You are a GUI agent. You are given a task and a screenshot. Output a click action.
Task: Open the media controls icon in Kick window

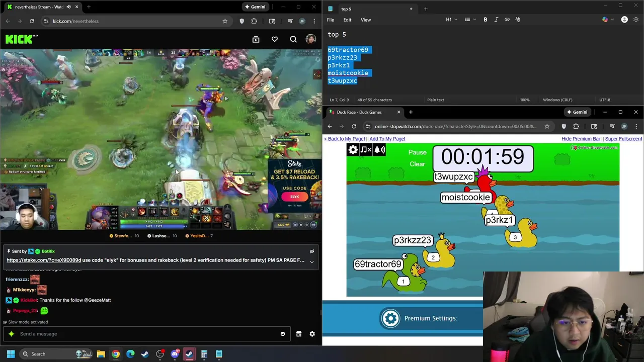coord(290,21)
